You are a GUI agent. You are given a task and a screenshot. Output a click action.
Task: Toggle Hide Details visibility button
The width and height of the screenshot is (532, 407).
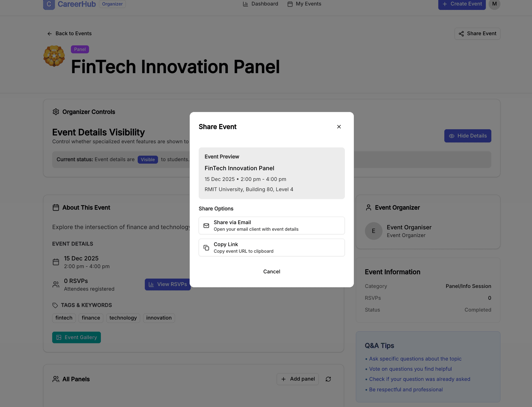467,136
